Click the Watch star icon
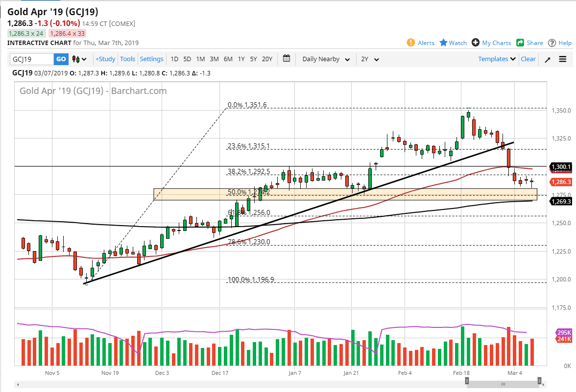Image resolution: width=576 pixels, height=392 pixels. tap(443, 43)
